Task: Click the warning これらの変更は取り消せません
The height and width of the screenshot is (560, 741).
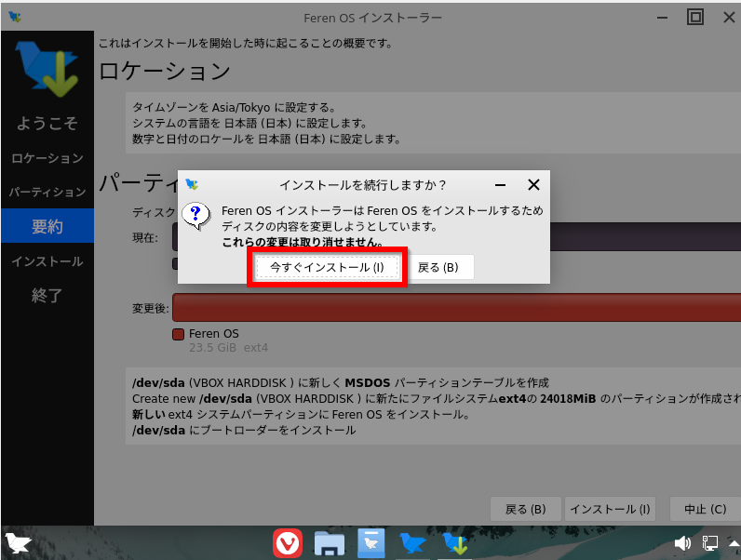Action: coord(303,242)
